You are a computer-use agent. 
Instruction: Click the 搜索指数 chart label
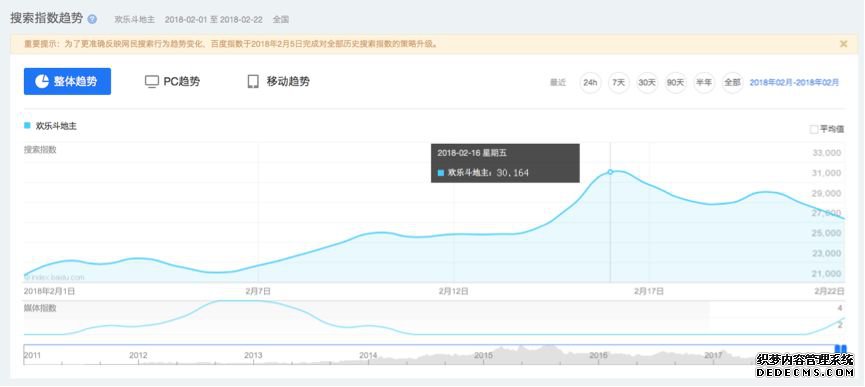click(x=40, y=149)
